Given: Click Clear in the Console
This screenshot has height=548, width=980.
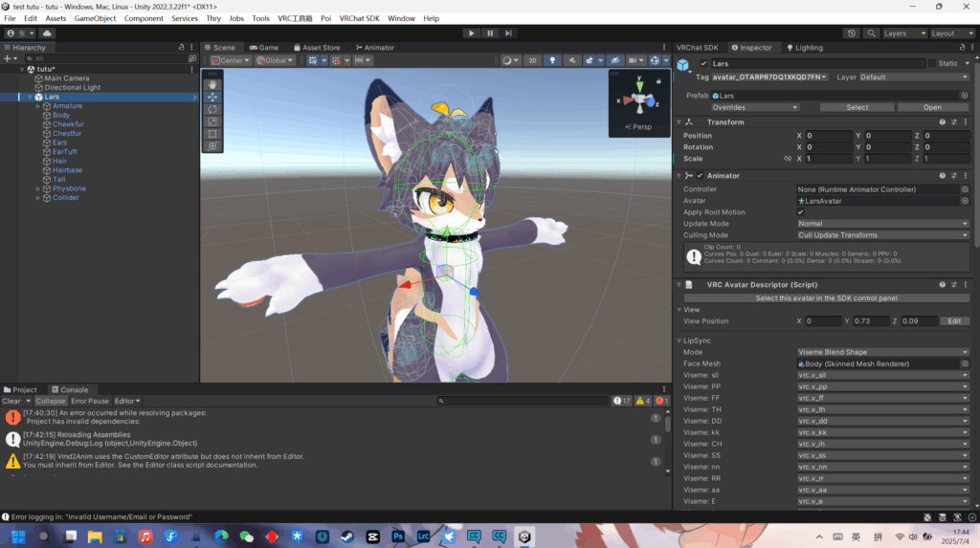Looking at the screenshot, I should coord(11,401).
